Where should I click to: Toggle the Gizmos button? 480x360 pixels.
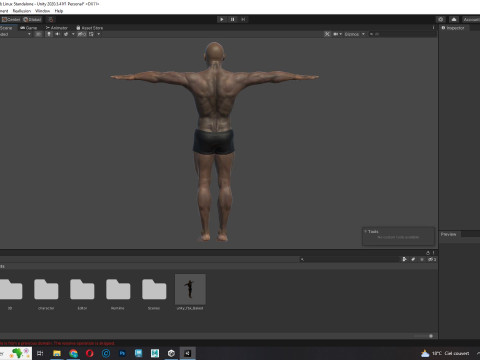[352, 34]
